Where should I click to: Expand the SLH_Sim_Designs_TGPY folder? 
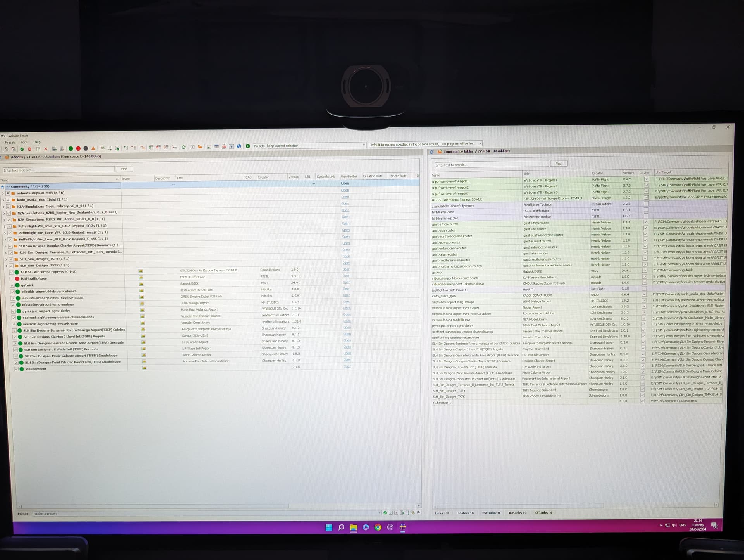(6, 259)
